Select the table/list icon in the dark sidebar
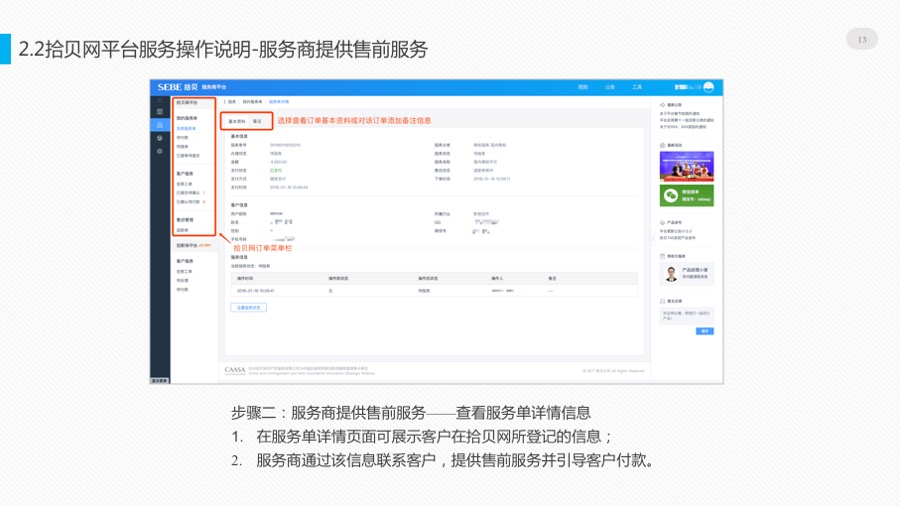 pos(160,111)
